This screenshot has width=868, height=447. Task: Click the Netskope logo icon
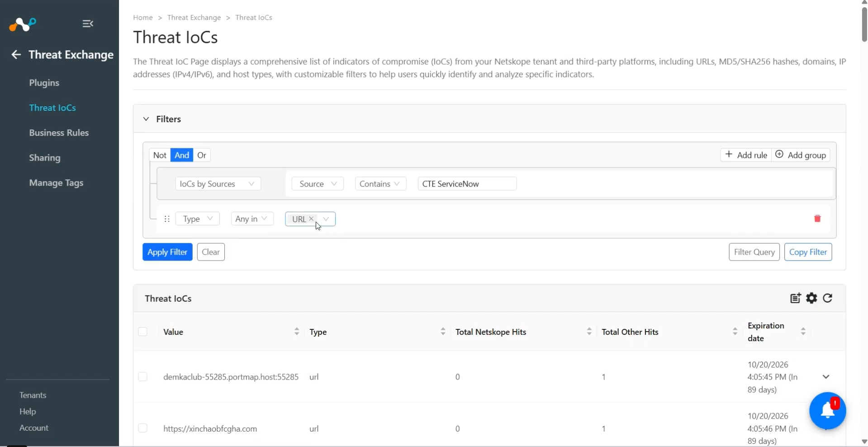pyautogui.click(x=23, y=24)
